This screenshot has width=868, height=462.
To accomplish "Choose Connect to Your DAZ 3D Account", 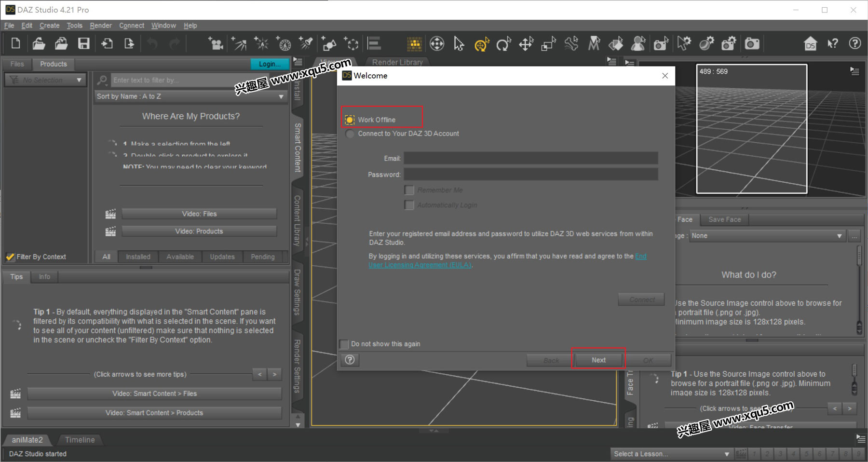I will 350,134.
